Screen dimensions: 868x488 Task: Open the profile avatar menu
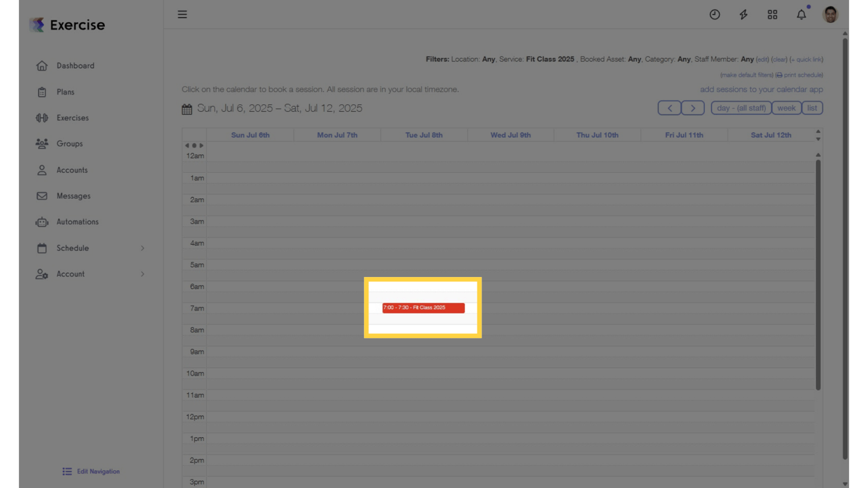(830, 14)
